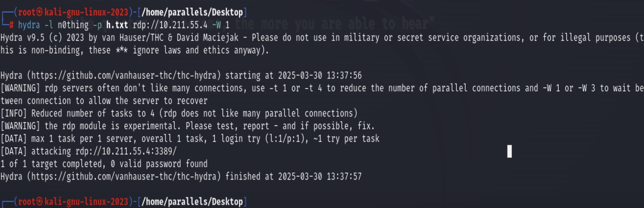This screenshot has height=208, width=644.
Task: Click the text '0 valid password found'
Action: click(x=159, y=164)
